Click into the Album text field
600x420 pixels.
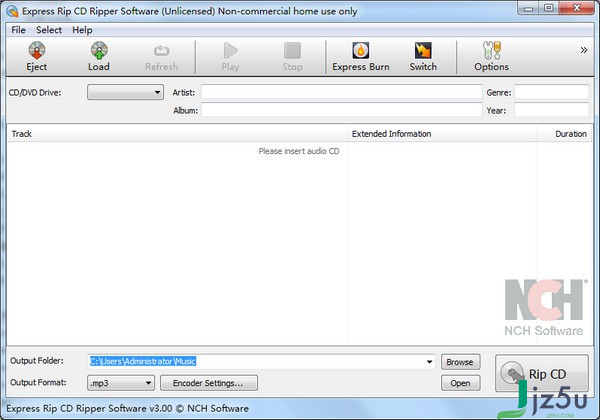pos(341,110)
